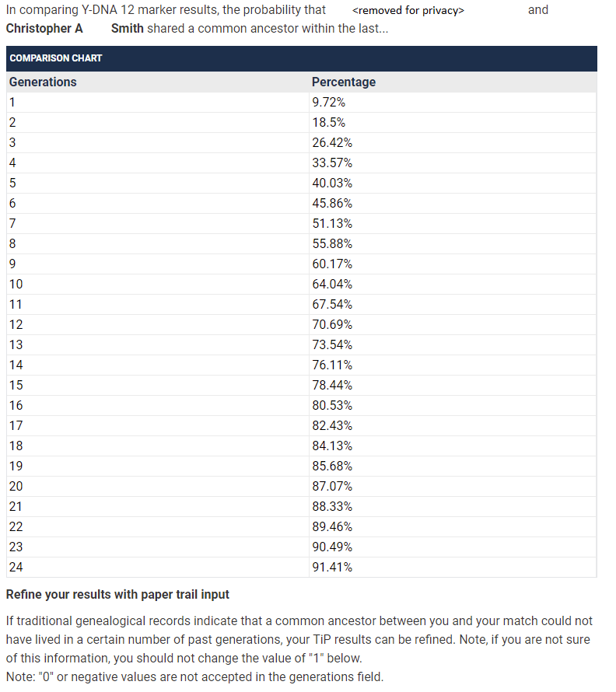Select the 91.41% cell
The width and height of the screenshot is (616, 692).
[331, 567]
